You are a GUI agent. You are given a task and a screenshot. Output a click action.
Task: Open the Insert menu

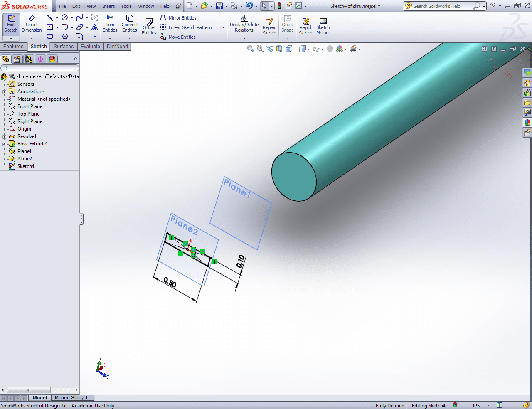(108, 6)
